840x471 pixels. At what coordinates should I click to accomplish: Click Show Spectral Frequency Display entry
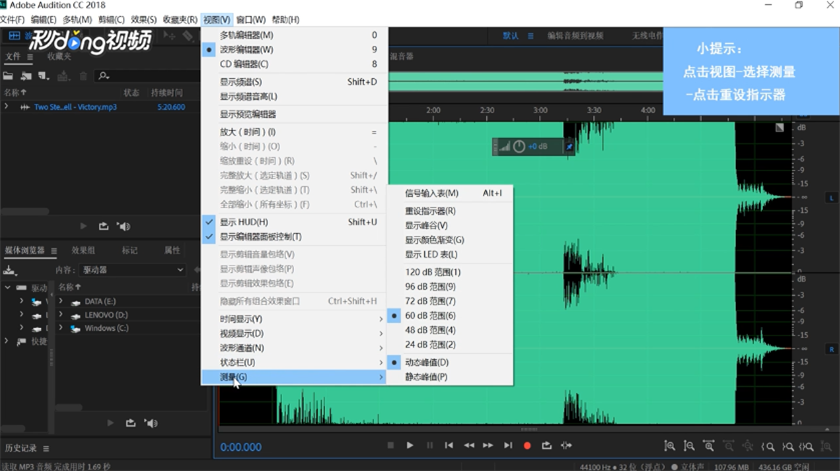tap(294, 81)
